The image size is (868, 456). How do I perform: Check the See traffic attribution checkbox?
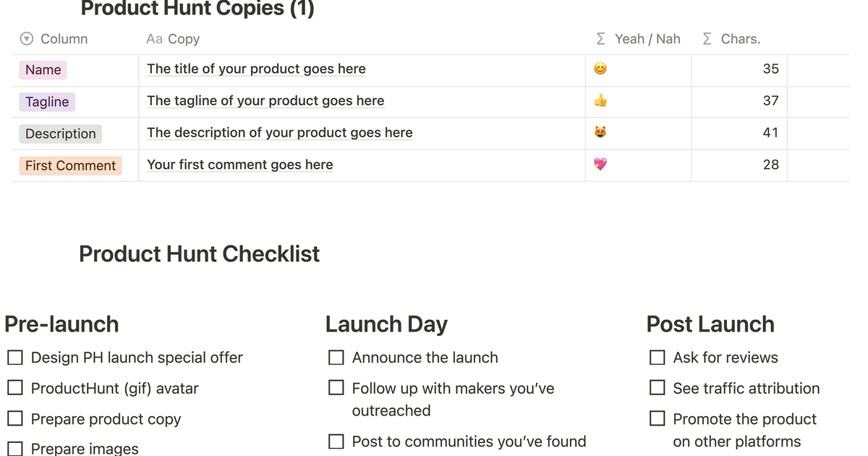tap(657, 388)
